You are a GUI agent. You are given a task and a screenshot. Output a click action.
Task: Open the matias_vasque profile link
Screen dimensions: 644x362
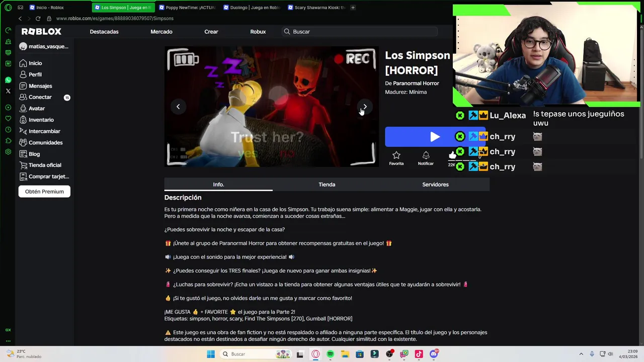44,46
